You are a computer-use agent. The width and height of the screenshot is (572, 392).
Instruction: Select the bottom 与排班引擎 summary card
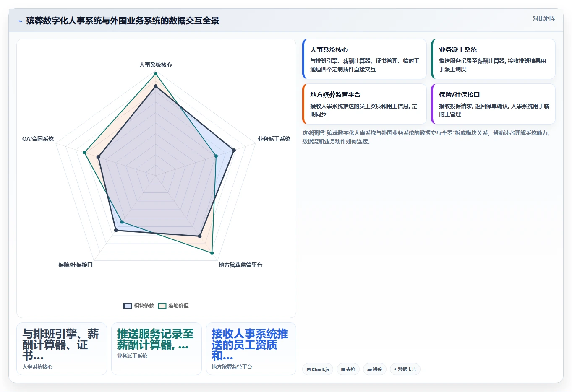click(62, 349)
